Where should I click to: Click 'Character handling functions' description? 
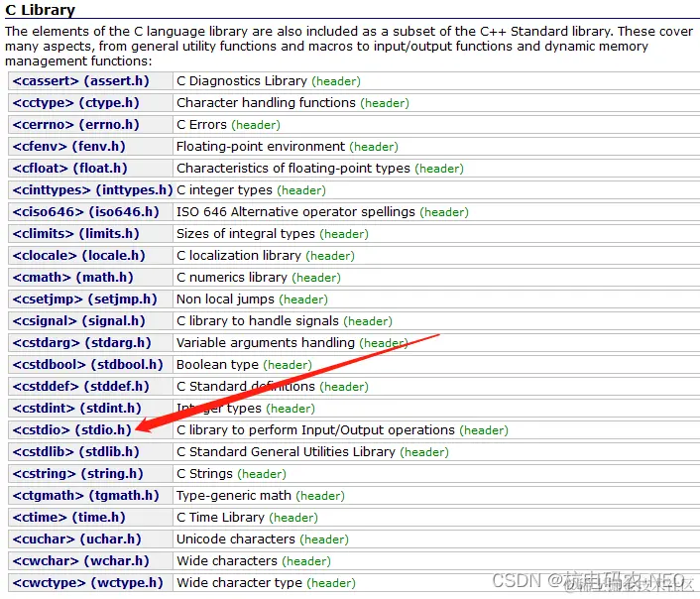(x=266, y=103)
